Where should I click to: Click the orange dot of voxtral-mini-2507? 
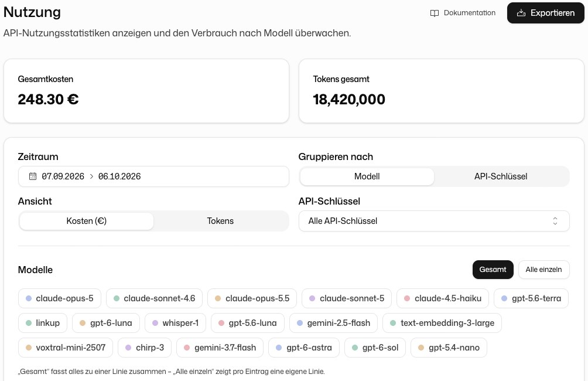pyautogui.click(x=29, y=348)
